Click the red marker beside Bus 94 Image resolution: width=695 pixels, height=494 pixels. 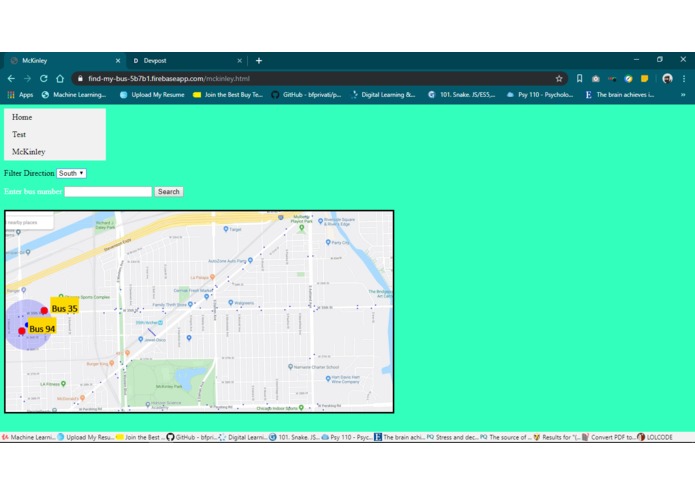(22, 331)
